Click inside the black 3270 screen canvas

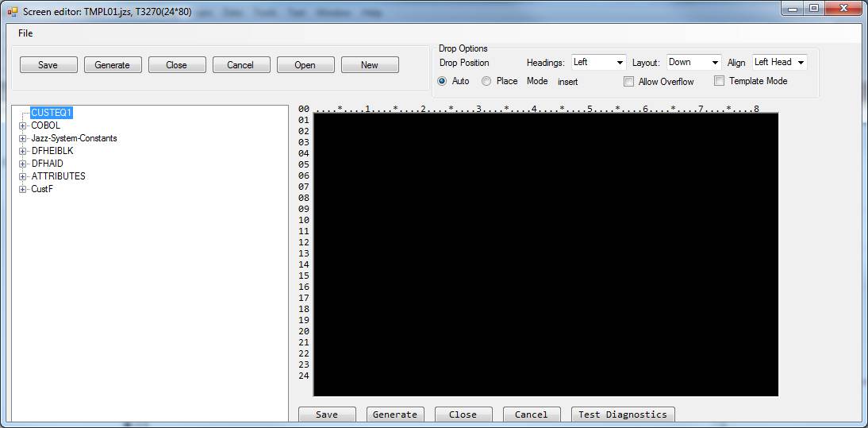click(x=546, y=255)
